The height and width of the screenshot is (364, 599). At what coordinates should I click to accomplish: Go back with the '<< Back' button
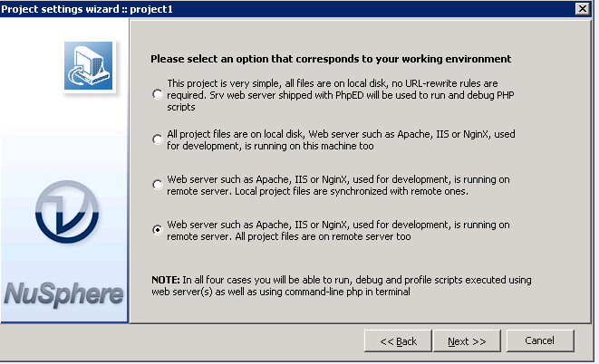pos(398,340)
